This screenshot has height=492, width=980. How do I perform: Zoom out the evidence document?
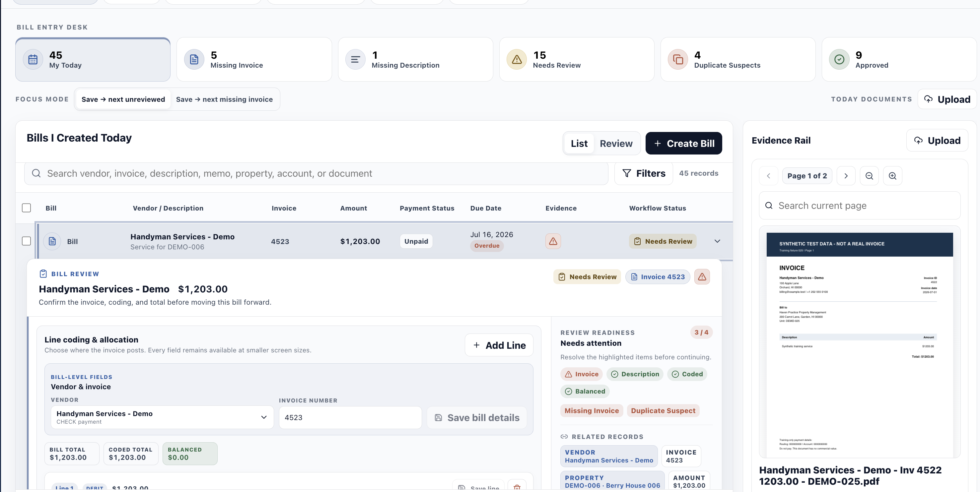pos(869,176)
